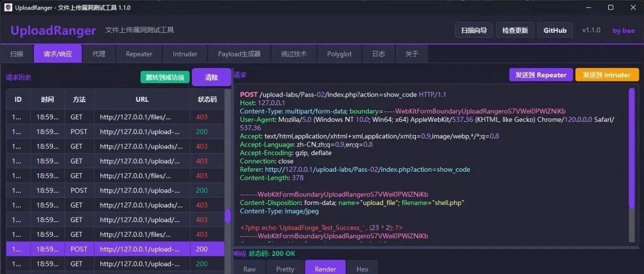Sort history by 状态码 column header
This screenshot has height=274, width=644.
207,99
